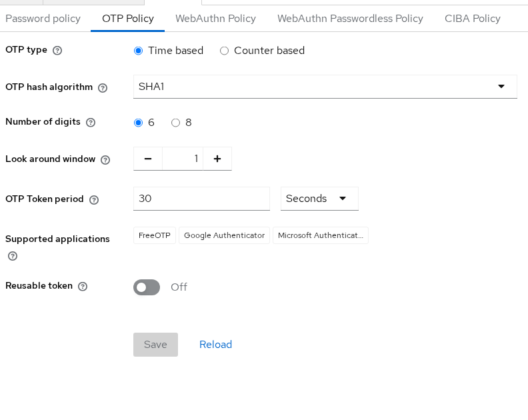The height and width of the screenshot is (420, 528).
Task: Open help icon for OTP Token period
Action: pyautogui.click(x=94, y=200)
